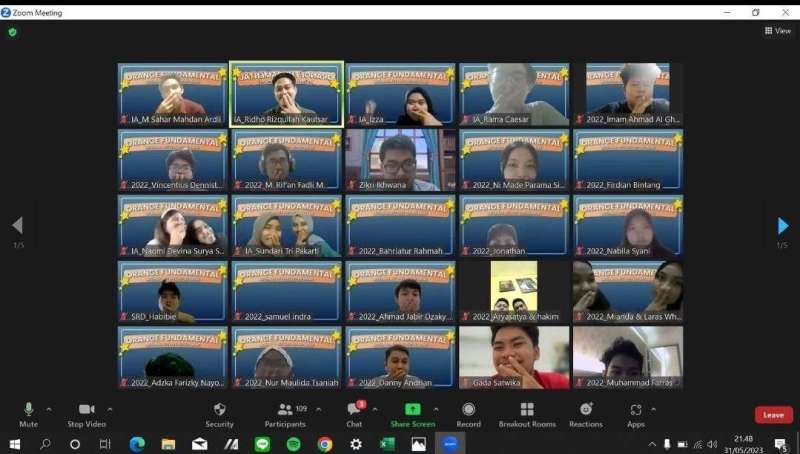Stop Video camera toggle
The image size is (800, 454).
(86, 415)
